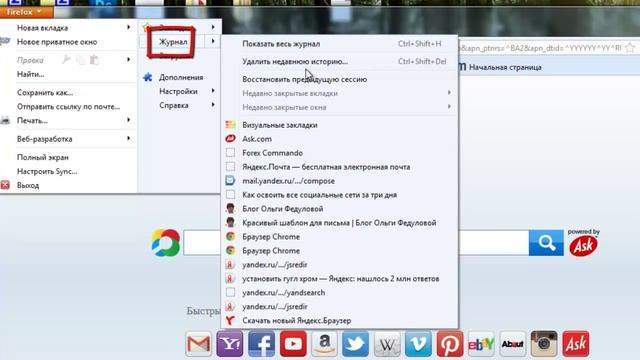Click mail.yandex.ru compose envelope favicon
The height and width of the screenshot is (360, 640).
coord(230,180)
